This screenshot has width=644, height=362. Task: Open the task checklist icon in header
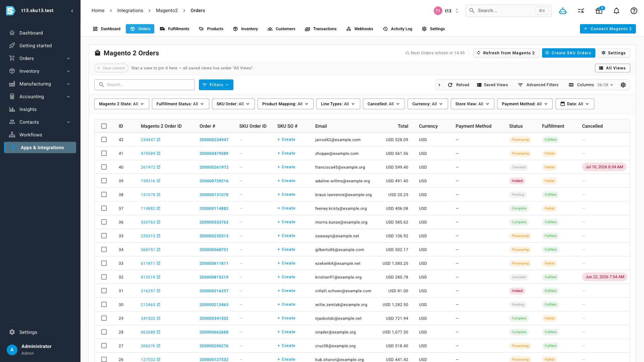(581, 11)
